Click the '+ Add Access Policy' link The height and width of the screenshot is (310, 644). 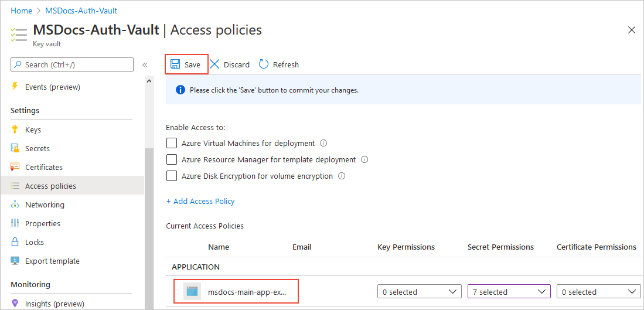(200, 201)
